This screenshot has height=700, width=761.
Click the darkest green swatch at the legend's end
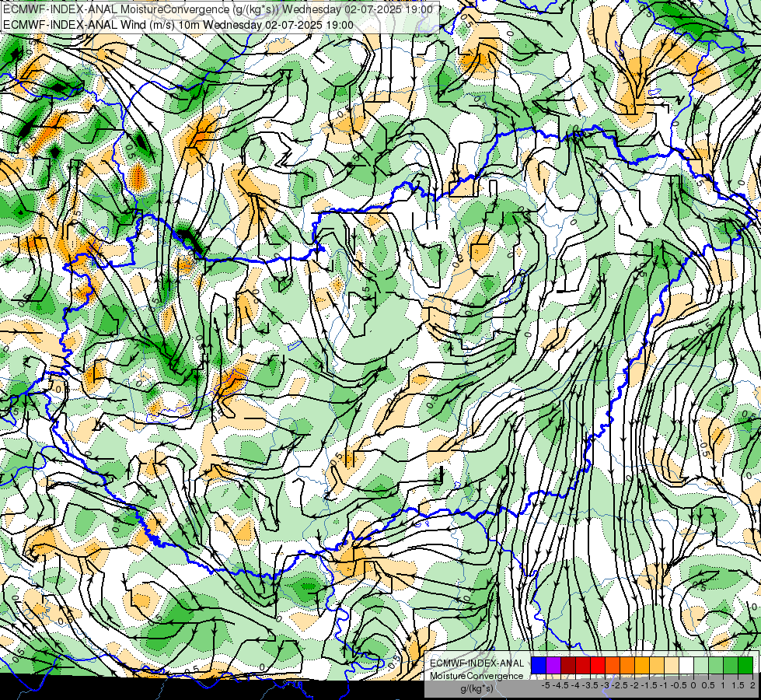point(745,665)
